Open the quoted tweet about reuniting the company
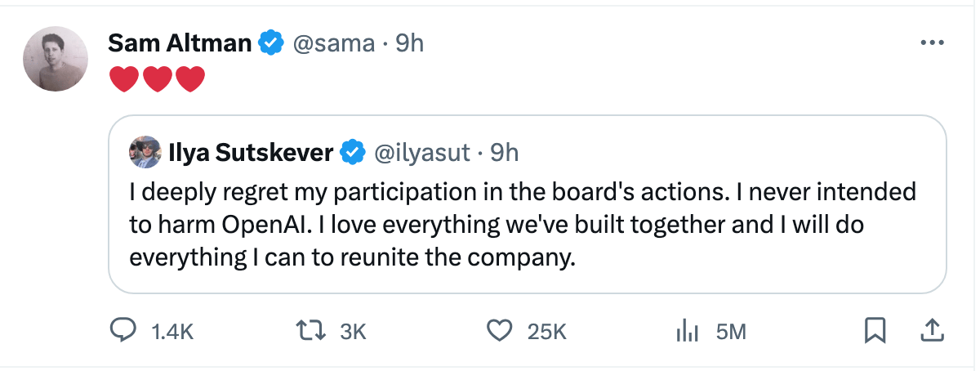The height and width of the screenshot is (371, 980). click(x=523, y=224)
